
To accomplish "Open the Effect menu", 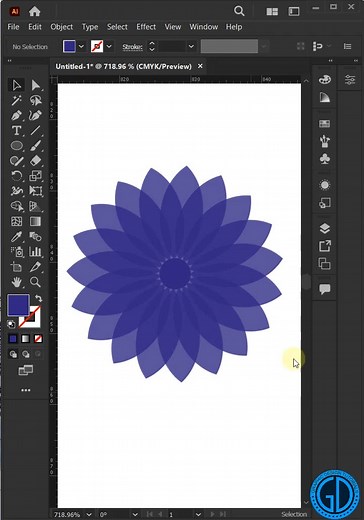I will click(146, 27).
